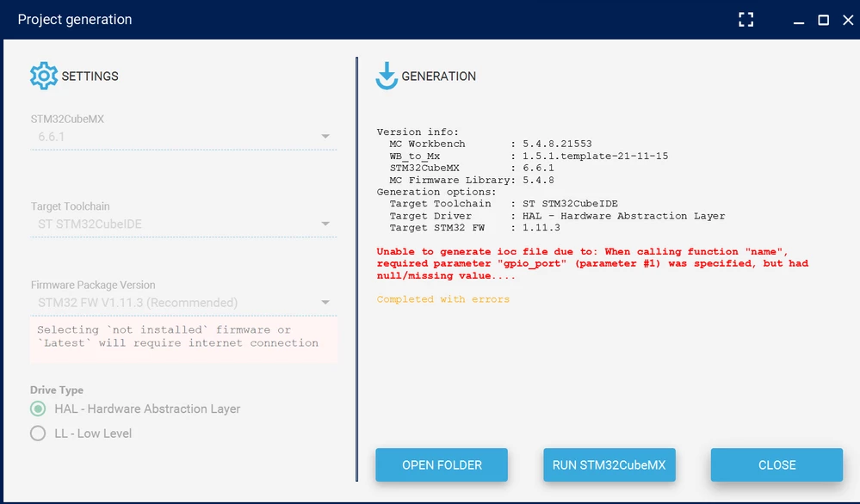Click the Generation download arrow icon
This screenshot has width=860, height=504.
[387, 76]
